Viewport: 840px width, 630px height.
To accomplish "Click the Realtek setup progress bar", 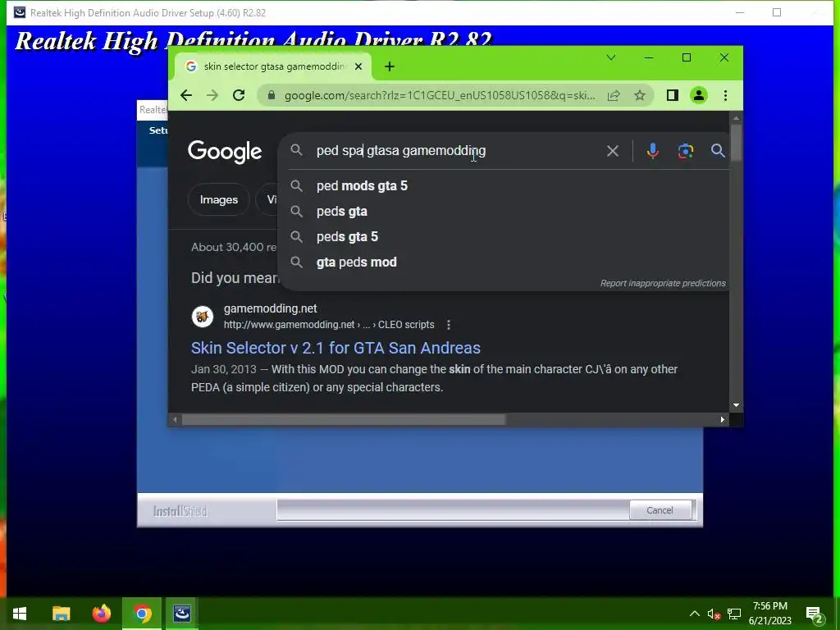I will (453, 510).
